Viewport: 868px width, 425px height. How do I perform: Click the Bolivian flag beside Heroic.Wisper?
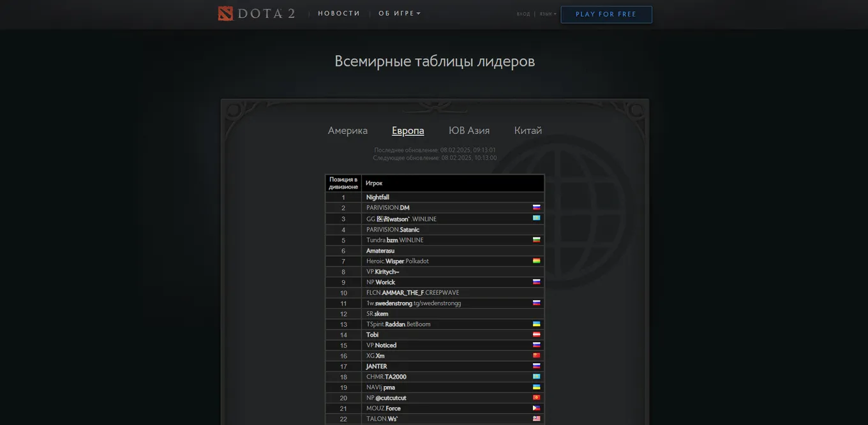(x=537, y=261)
